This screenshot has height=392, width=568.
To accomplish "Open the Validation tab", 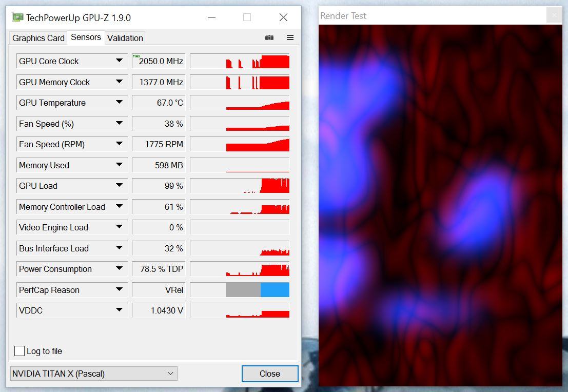I will [x=125, y=38].
